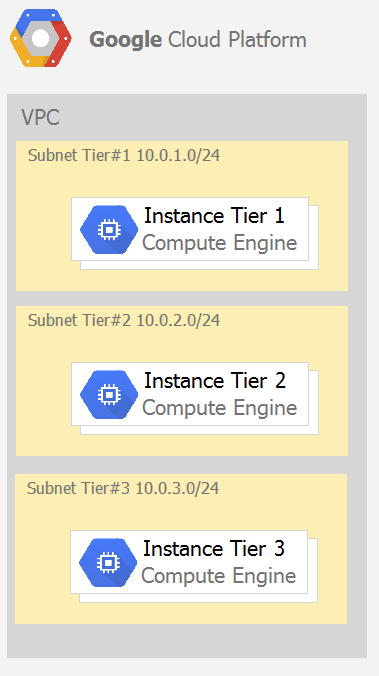Click the Subnet Tier#2 10.0.2.0/24 label
This screenshot has height=676, width=379.
124,320
